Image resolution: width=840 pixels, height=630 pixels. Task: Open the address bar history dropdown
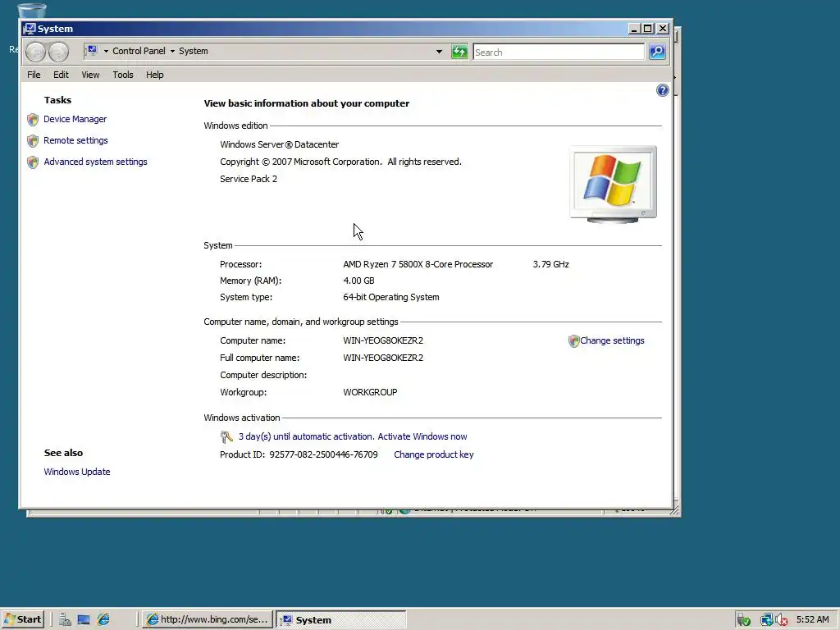coord(440,52)
